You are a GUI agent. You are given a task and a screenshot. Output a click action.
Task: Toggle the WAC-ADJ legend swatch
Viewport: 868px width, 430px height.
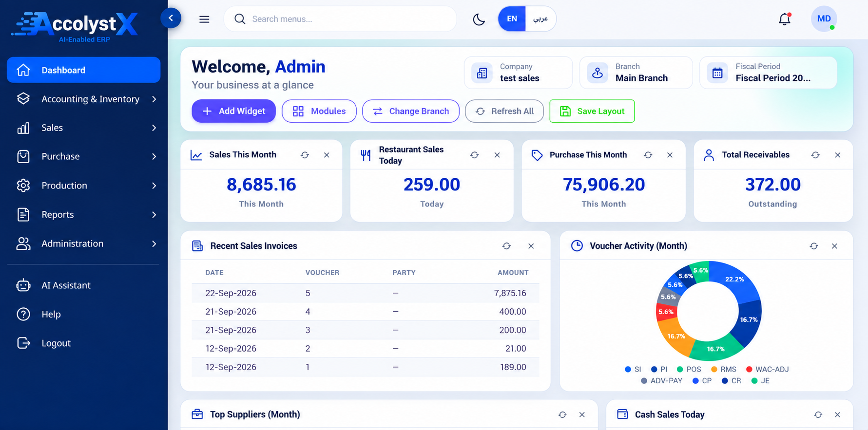point(750,369)
